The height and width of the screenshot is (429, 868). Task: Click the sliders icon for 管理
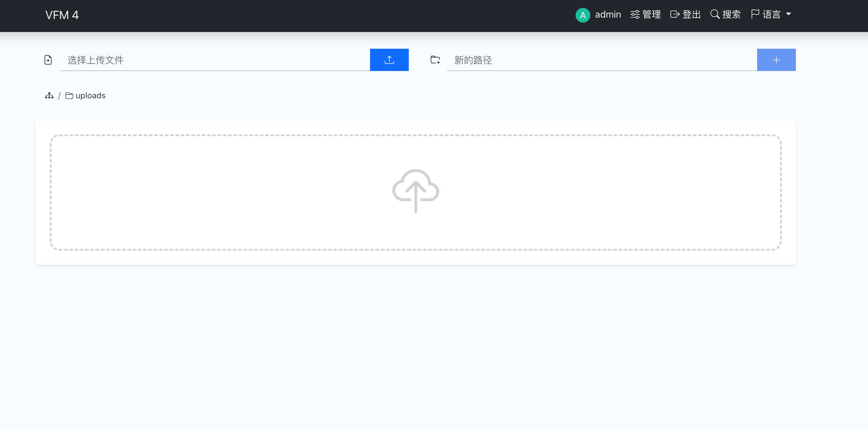click(635, 14)
